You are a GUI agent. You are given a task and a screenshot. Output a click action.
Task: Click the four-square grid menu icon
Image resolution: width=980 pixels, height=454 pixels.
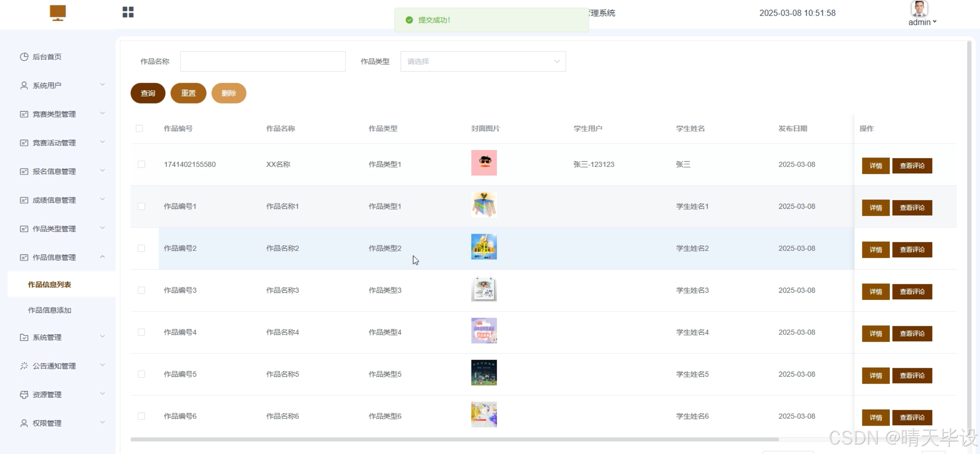point(128,12)
